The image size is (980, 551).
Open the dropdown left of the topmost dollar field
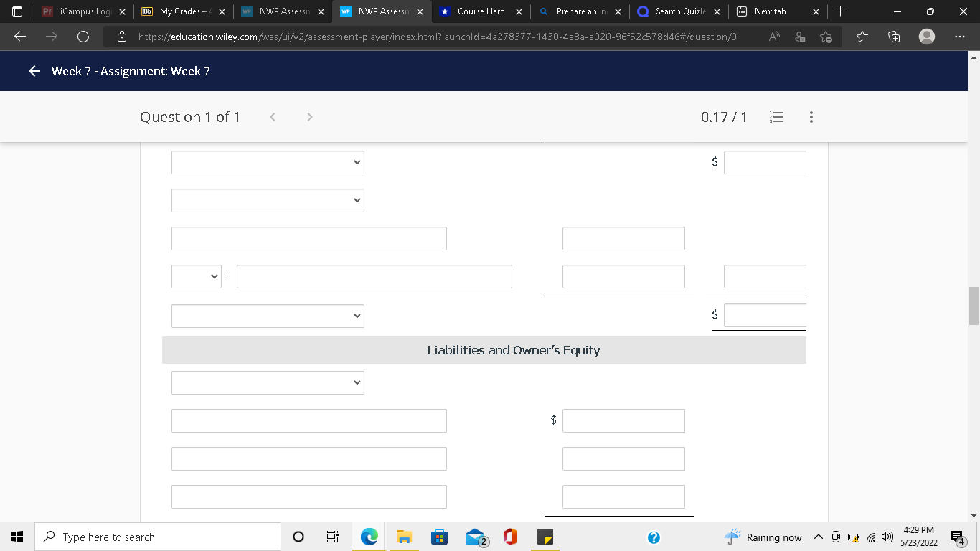click(x=268, y=162)
